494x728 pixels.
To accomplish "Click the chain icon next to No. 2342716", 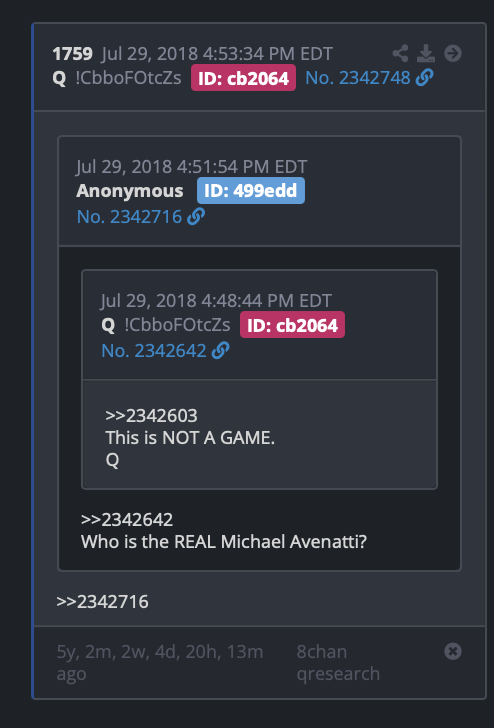I will 196,216.
